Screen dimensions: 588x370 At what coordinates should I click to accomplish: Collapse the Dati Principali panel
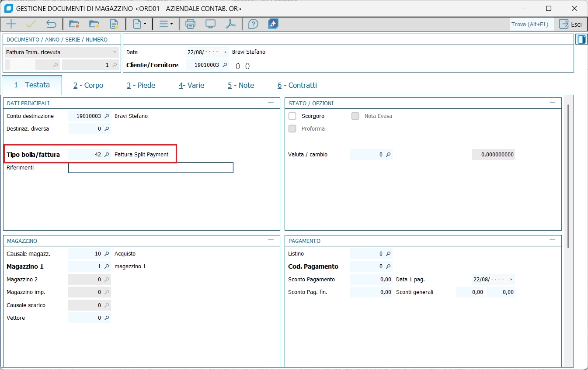(271, 103)
